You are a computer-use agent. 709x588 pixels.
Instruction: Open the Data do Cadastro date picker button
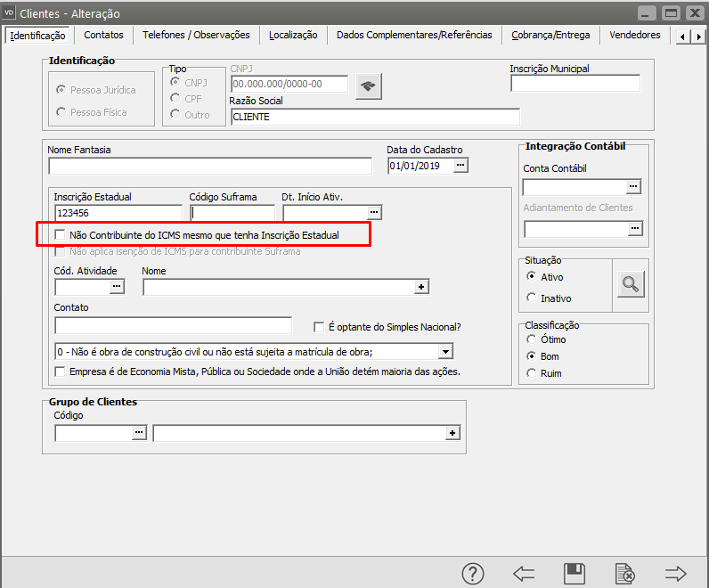pyautogui.click(x=460, y=166)
